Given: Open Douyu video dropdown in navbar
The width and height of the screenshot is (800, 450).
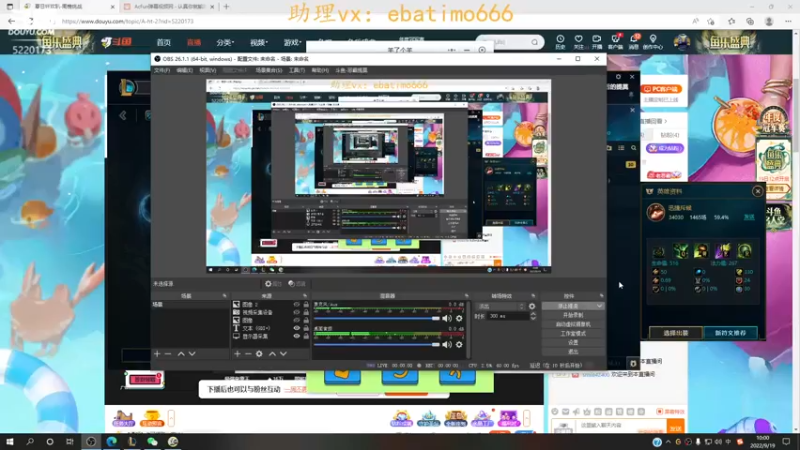Looking at the screenshot, I should pos(259,42).
